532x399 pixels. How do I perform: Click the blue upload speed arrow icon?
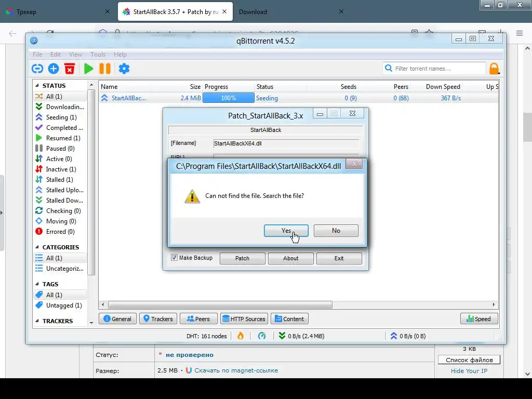click(394, 336)
